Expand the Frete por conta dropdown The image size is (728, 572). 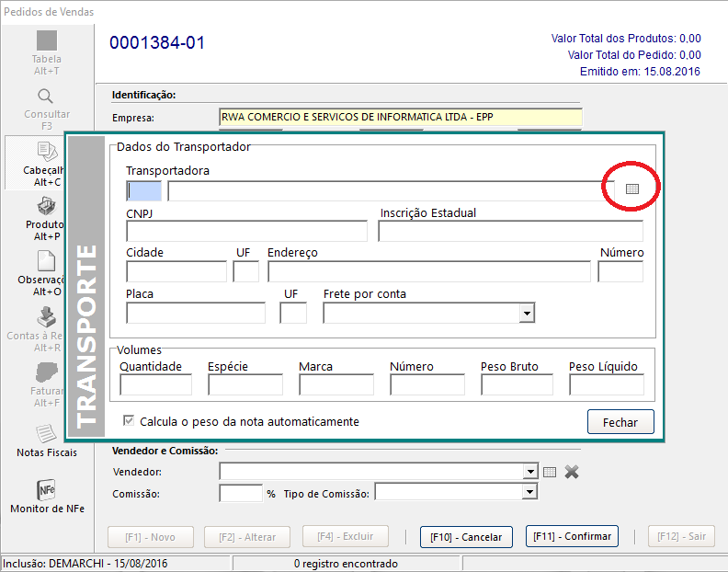[x=527, y=314]
